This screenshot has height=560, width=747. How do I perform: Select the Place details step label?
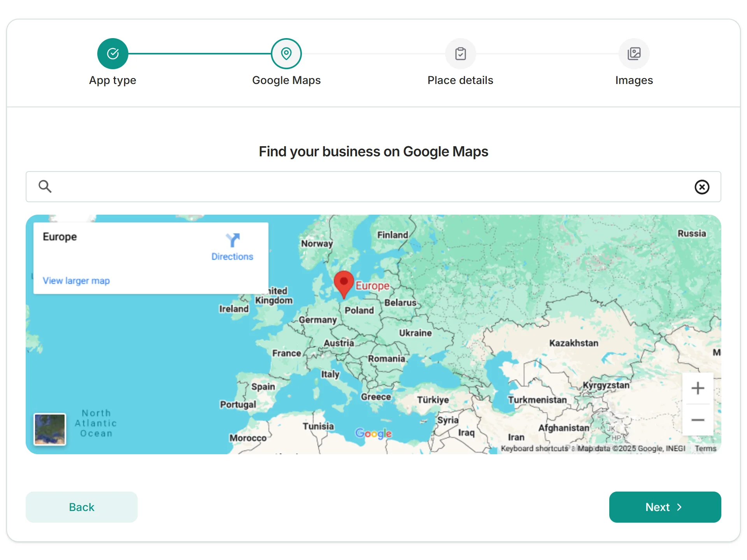click(x=461, y=80)
